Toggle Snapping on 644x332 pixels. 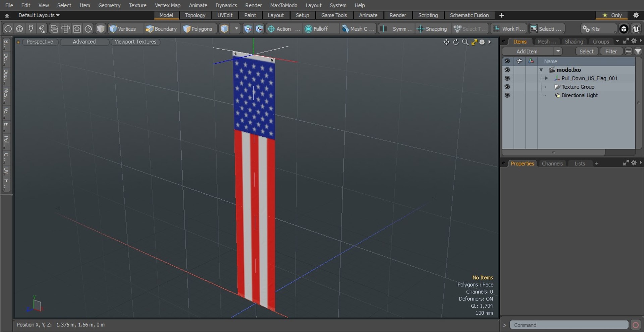(x=432, y=29)
